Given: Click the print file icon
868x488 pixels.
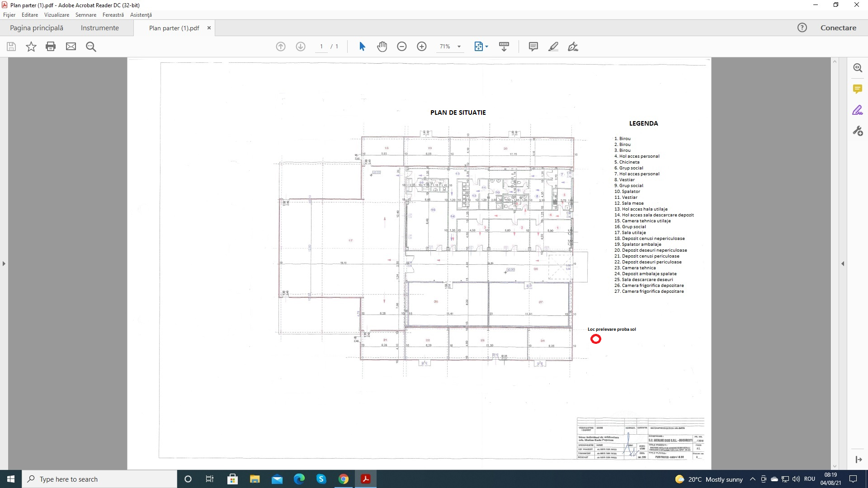Looking at the screenshot, I should click(51, 47).
